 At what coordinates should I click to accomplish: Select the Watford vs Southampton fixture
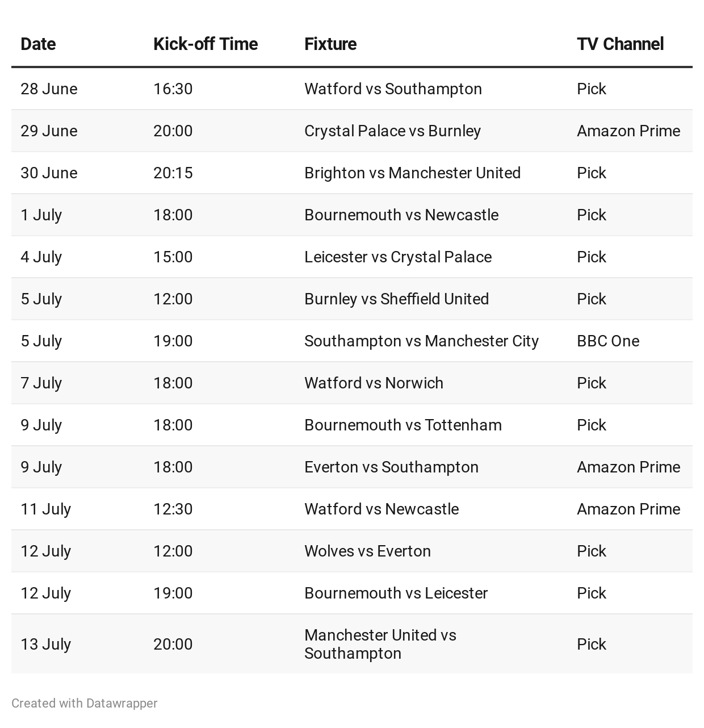coord(393,89)
